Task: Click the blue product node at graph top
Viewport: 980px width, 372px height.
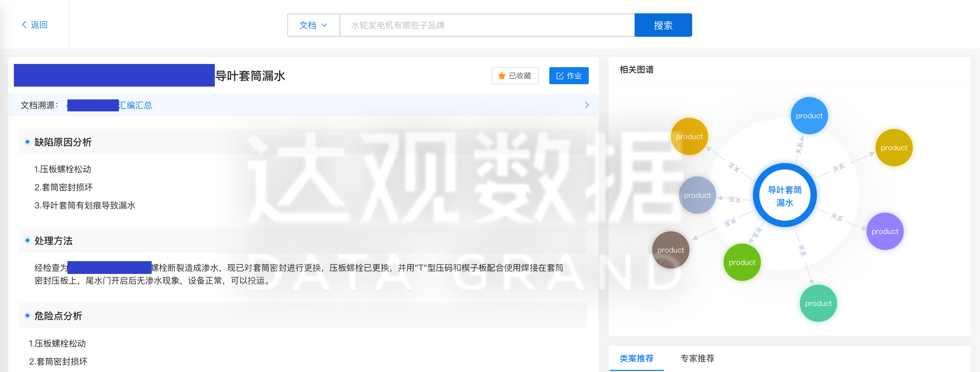Action: [x=809, y=115]
